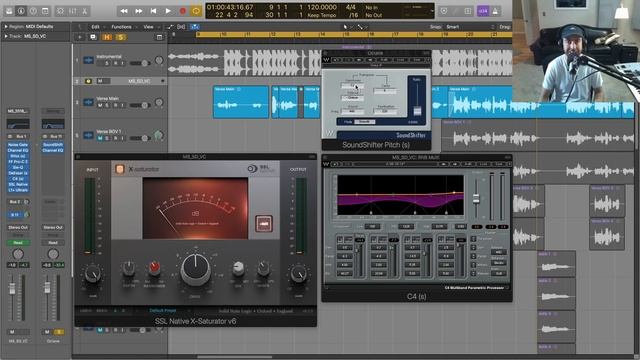Expand the Track: MS_SD_VC inspector section
The width and height of the screenshot is (640, 360).
[6, 36]
